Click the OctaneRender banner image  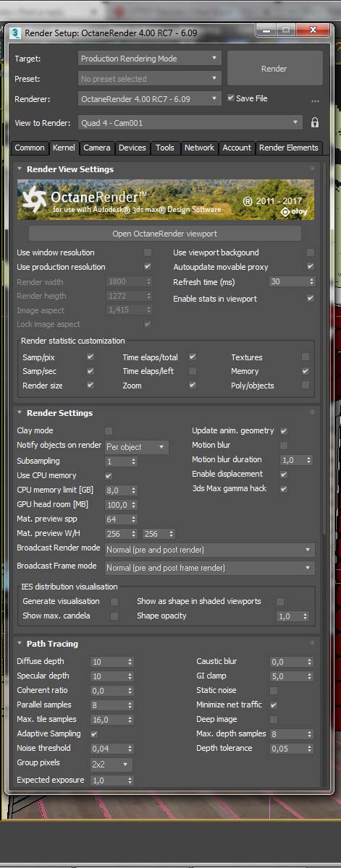[166, 200]
